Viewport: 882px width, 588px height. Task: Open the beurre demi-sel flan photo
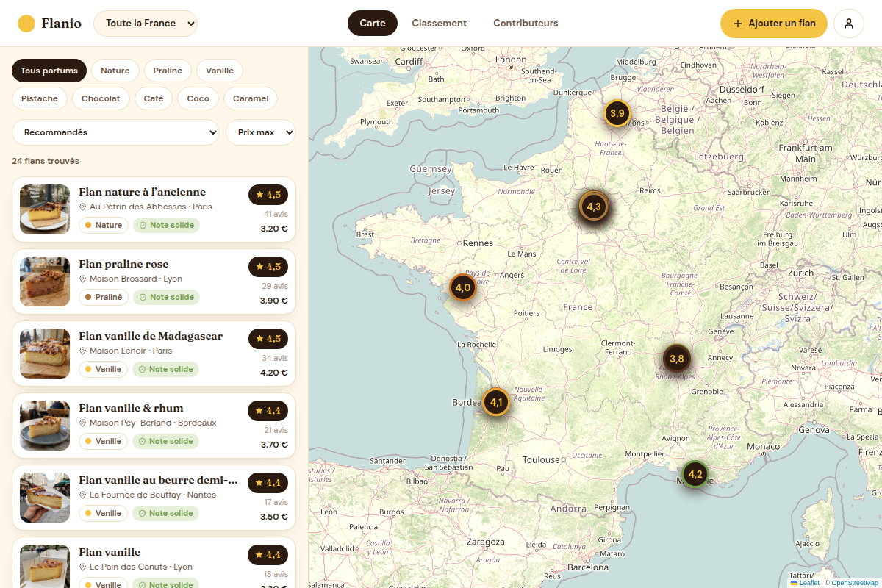(45, 498)
